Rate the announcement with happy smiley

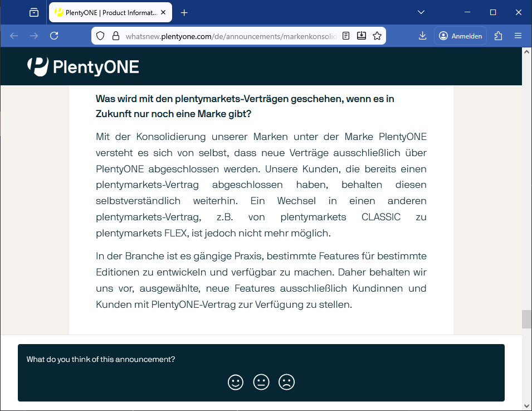(236, 382)
